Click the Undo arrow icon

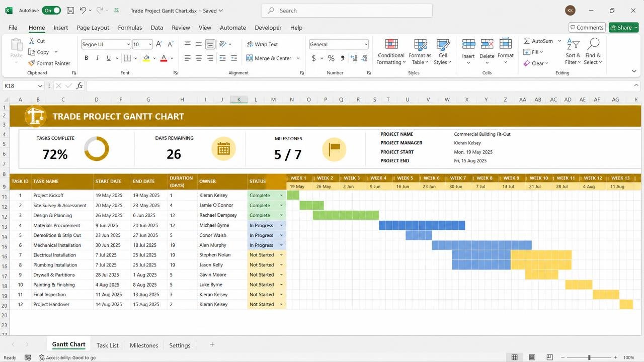click(x=83, y=10)
